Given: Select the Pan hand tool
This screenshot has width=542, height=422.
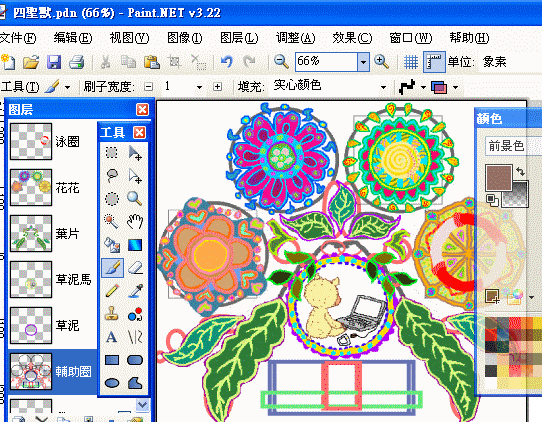Looking at the screenshot, I should tap(135, 222).
